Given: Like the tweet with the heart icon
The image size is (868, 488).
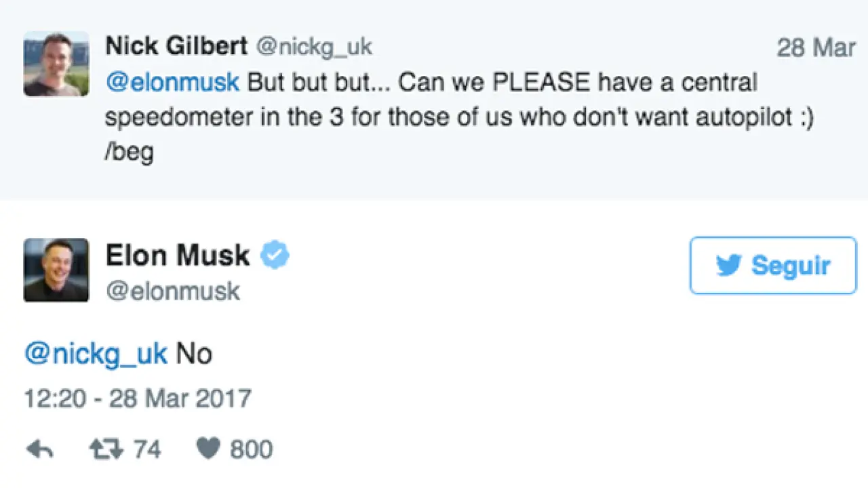Looking at the screenshot, I should [x=208, y=449].
